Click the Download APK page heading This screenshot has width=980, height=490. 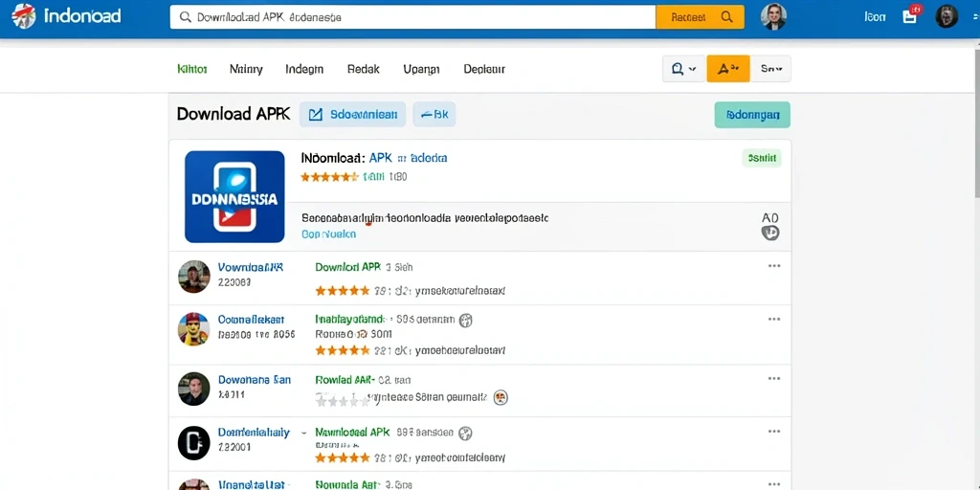point(234,115)
